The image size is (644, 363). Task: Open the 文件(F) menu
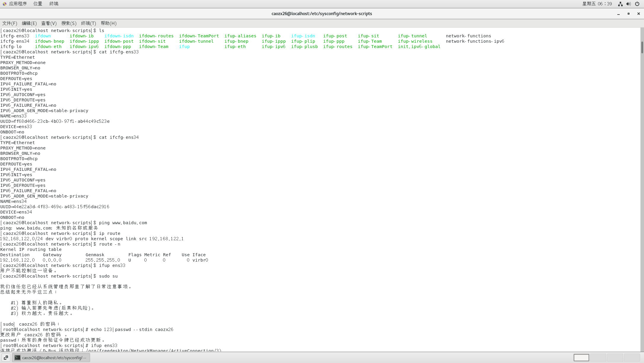10,23
